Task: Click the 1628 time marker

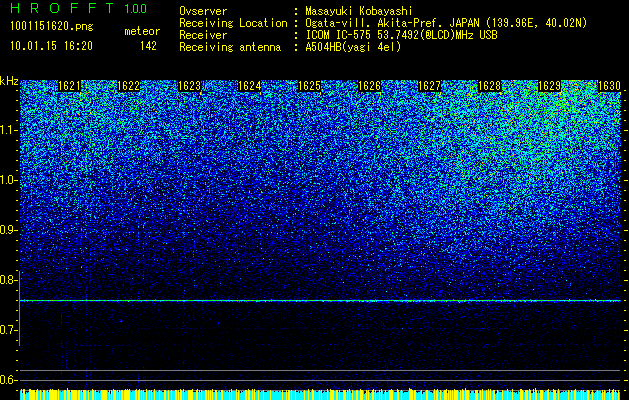Action: click(x=490, y=86)
